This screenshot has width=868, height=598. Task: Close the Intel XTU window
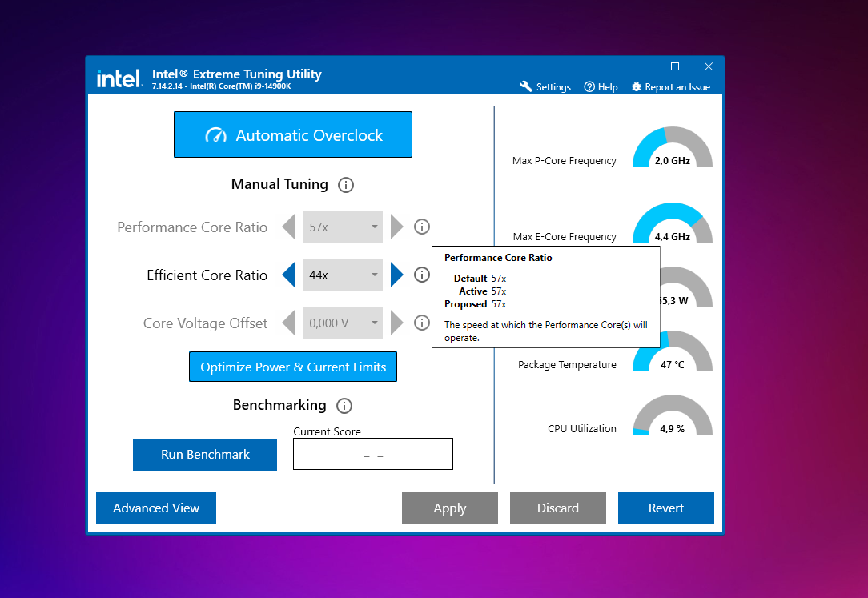pos(709,66)
